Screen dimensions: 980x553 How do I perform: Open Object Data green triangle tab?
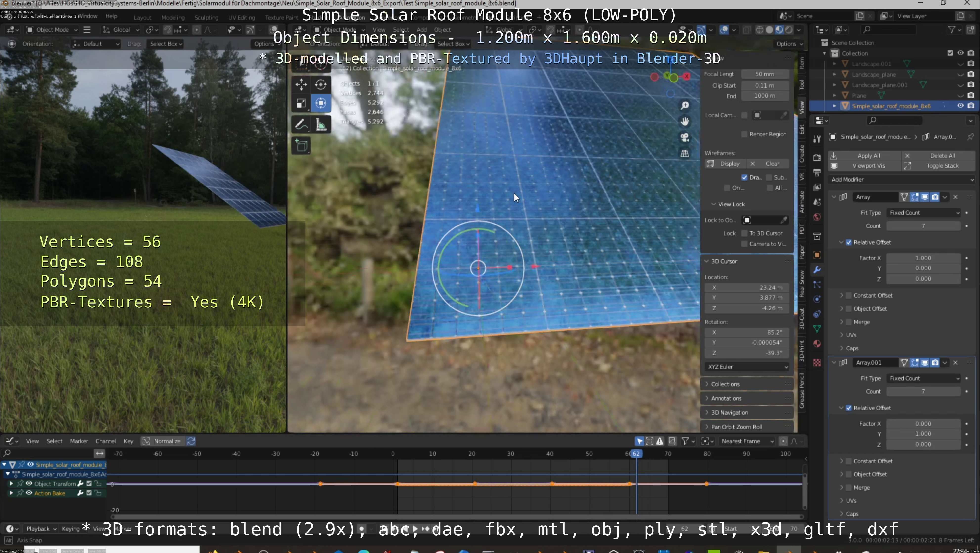[817, 328]
